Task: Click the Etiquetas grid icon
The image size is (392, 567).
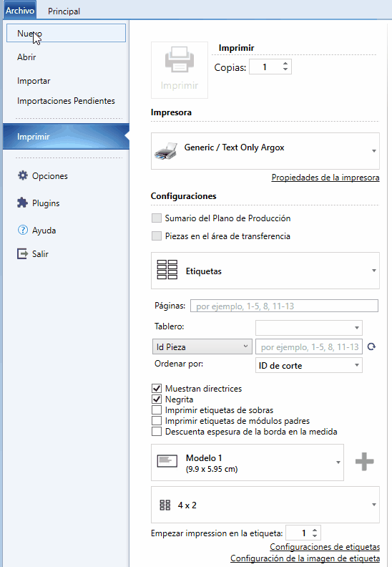Action: point(167,270)
